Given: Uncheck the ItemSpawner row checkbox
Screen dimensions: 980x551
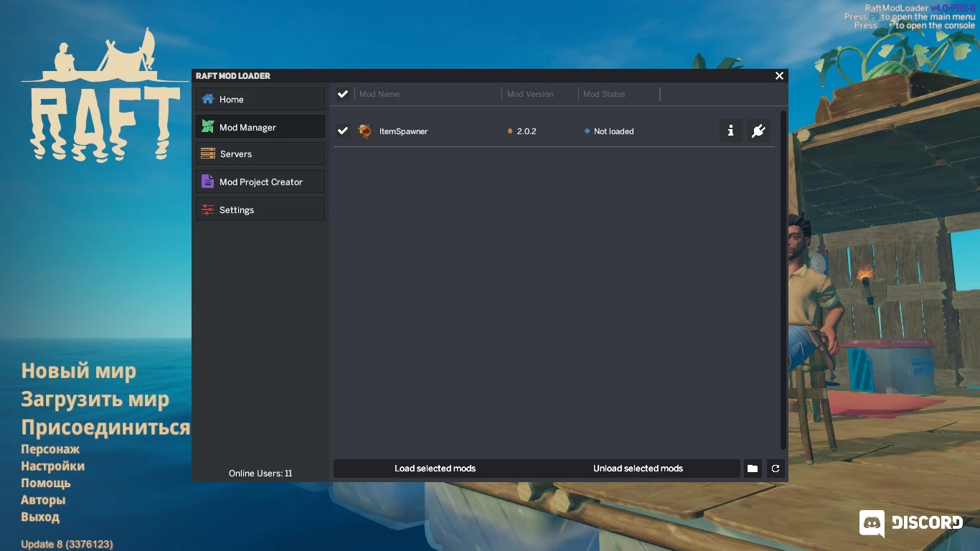Looking at the screenshot, I should 342,131.
